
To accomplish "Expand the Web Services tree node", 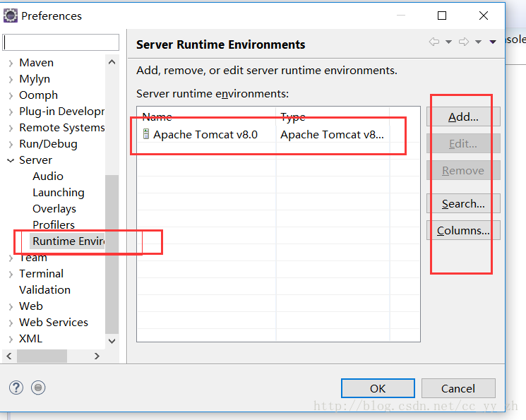I will pos(11,323).
